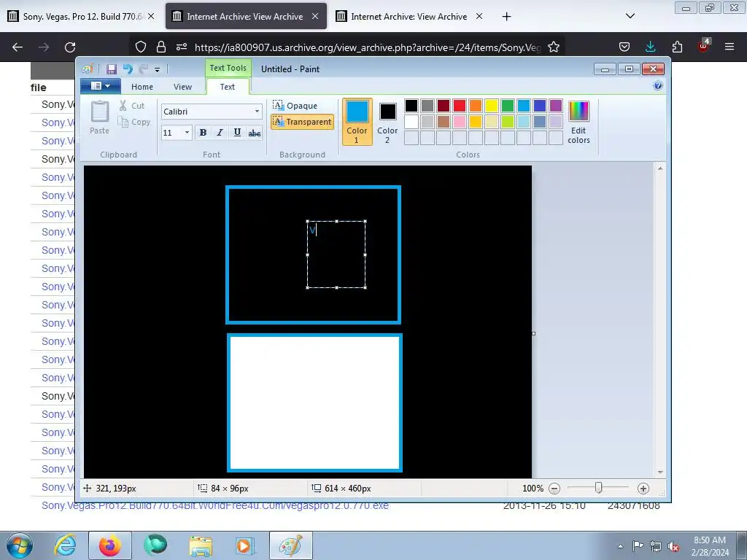Screen dimensions: 747x560
Task: Bookmark this page with star icon
Action: 554,47
